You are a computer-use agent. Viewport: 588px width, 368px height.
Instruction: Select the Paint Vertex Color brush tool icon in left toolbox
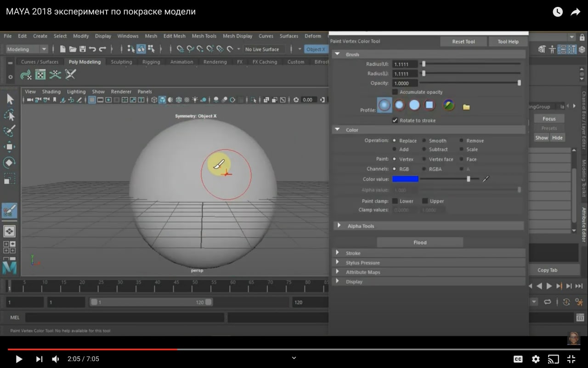pyautogui.click(x=10, y=211)
